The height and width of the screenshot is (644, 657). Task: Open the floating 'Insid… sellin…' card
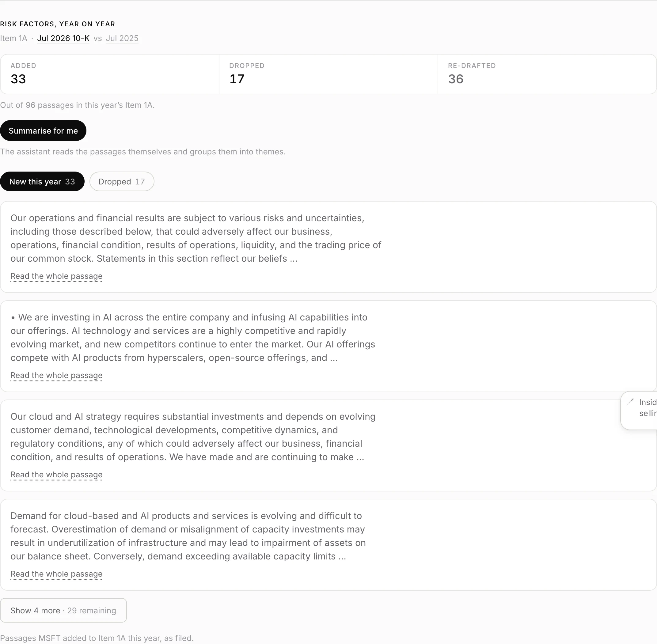pos(639,411)
